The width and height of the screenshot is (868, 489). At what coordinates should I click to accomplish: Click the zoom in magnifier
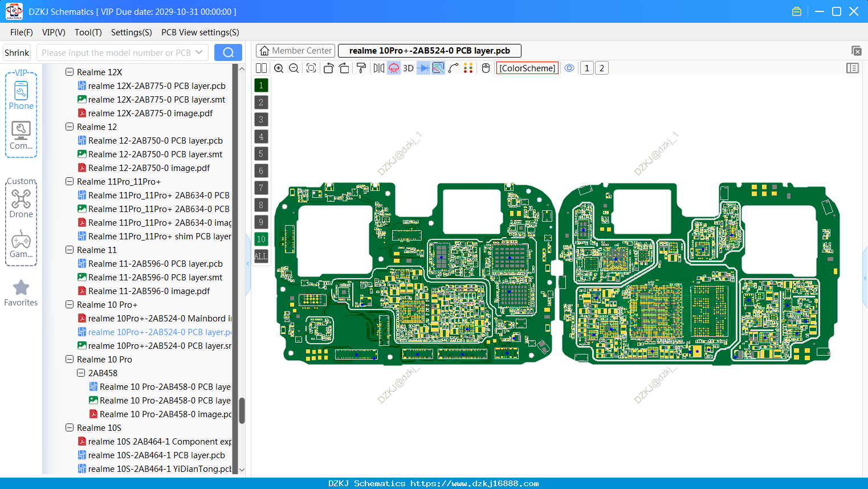pos(279,68)
